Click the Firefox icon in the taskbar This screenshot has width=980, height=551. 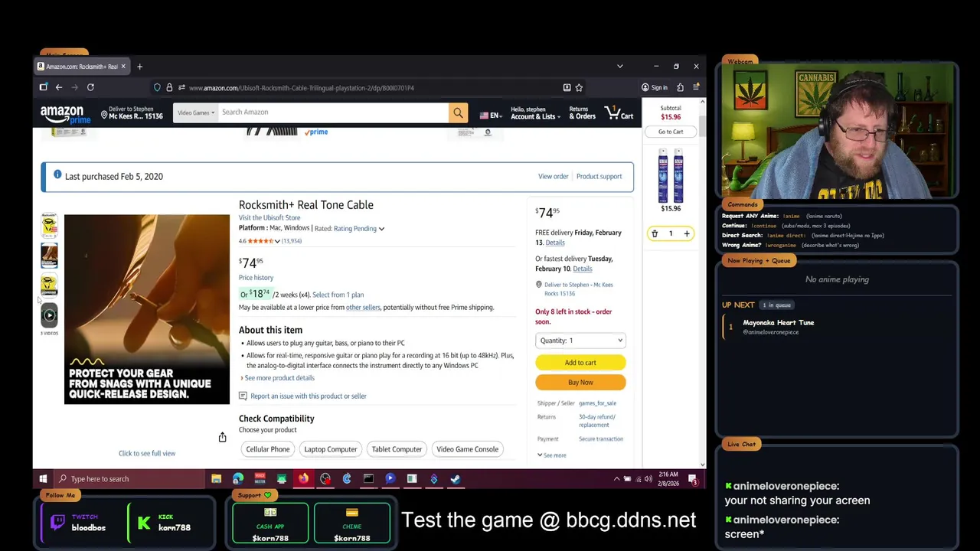[x=303, y=479]
